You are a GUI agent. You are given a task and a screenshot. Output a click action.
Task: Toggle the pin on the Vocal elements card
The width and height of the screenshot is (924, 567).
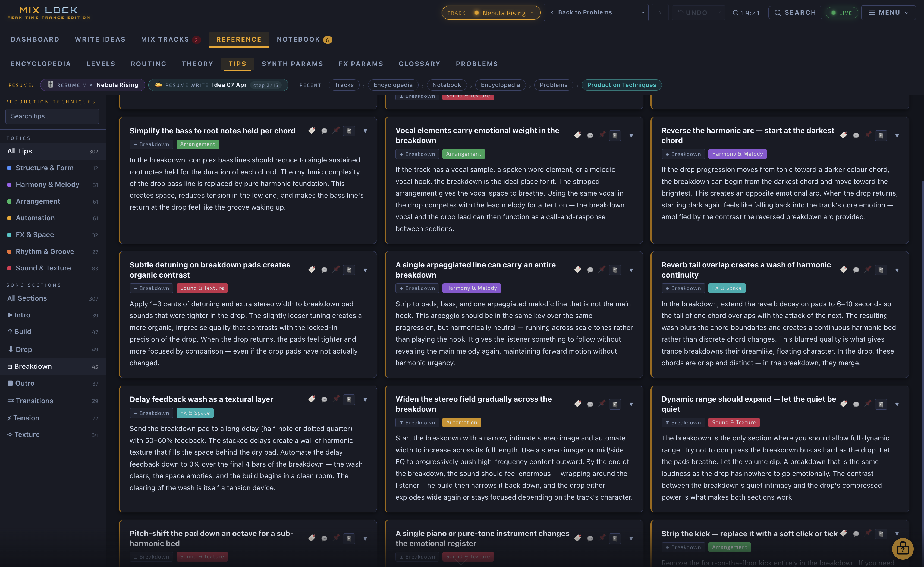[x=602, y=135]
